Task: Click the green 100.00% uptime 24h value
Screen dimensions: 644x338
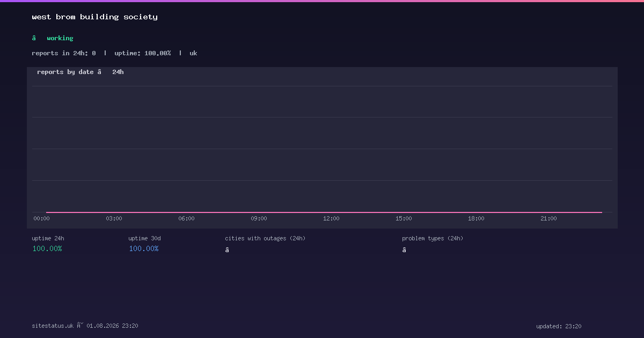Action: point(47,249)
